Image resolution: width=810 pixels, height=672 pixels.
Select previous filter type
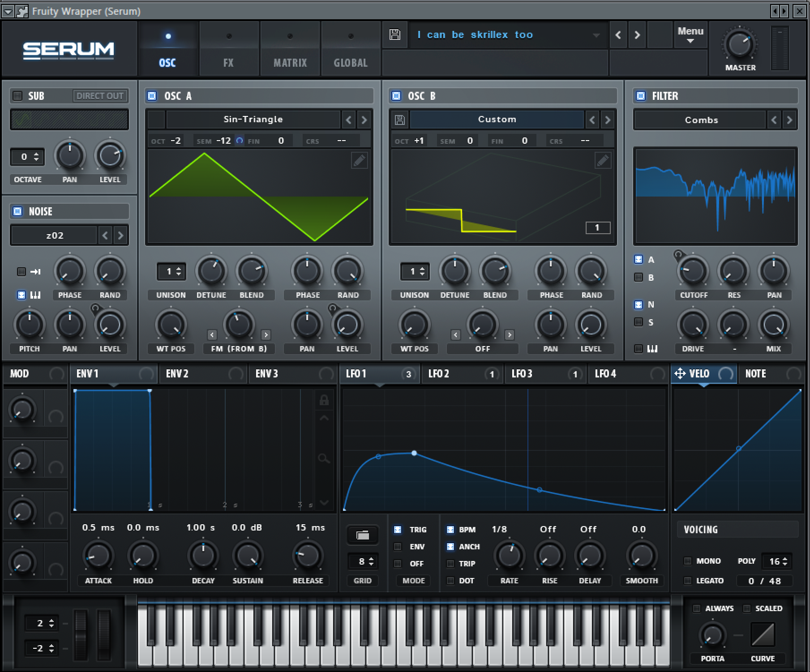coord(774,120)
